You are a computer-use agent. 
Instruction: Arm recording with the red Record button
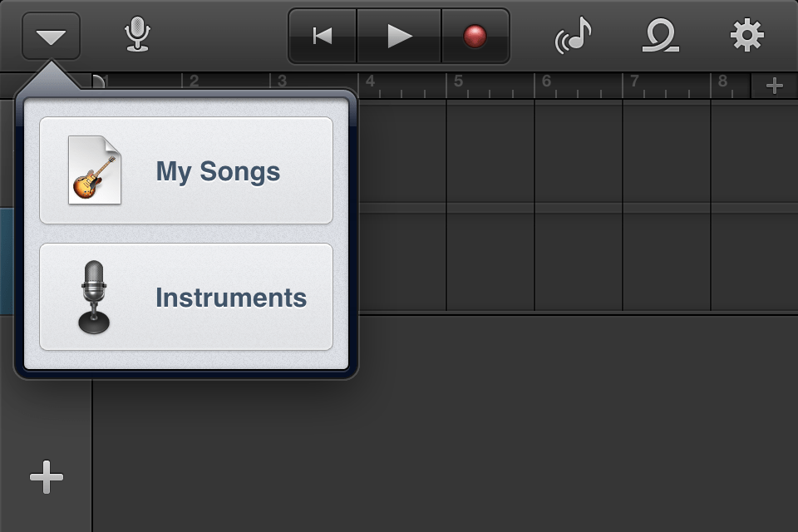click(x=475, y=35)
